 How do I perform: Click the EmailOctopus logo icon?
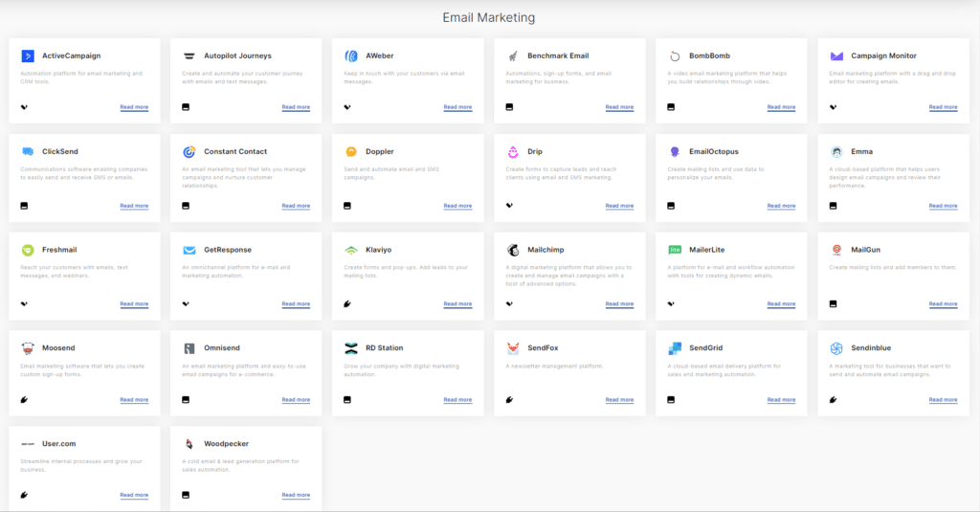(675, 152)
